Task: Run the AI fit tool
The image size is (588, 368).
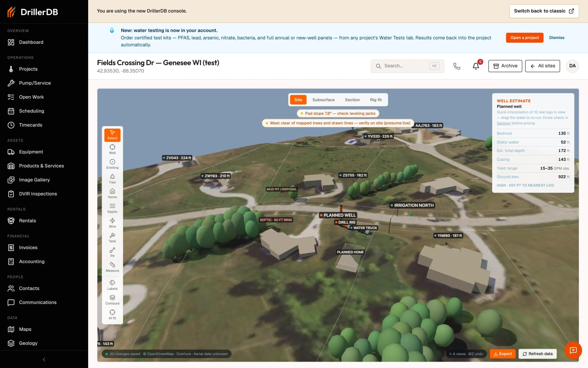Action: pyautogui.click(x=112, y=315)
